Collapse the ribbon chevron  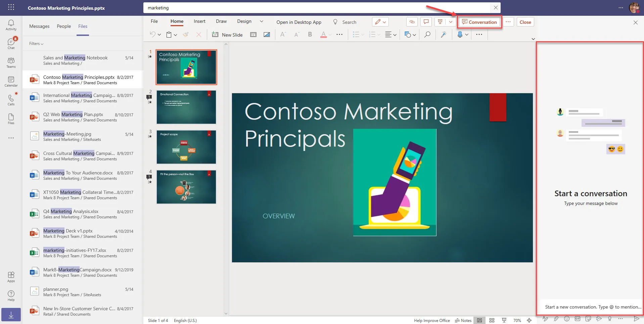tap(533, 39)
